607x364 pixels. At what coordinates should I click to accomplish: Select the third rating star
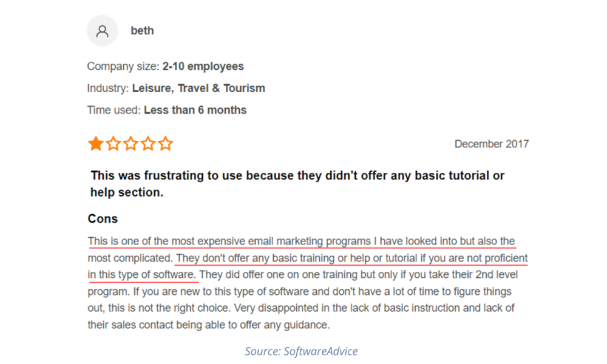coord(131,144)
